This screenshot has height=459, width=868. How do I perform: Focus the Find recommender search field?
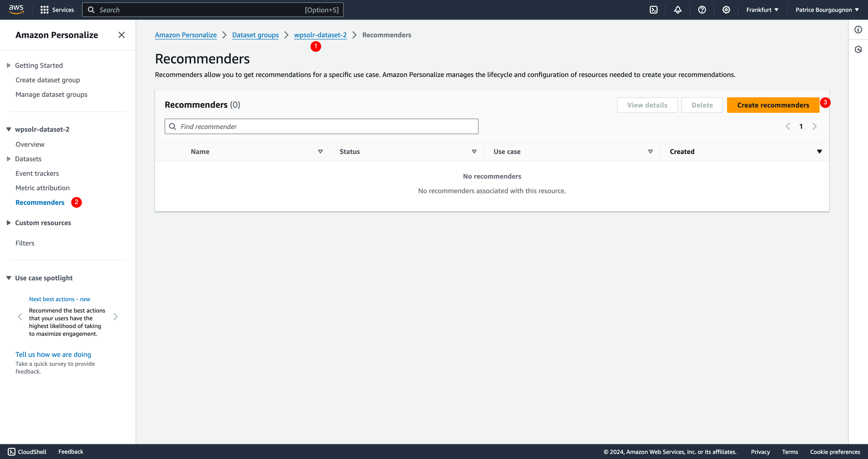(x=321, y=126)
